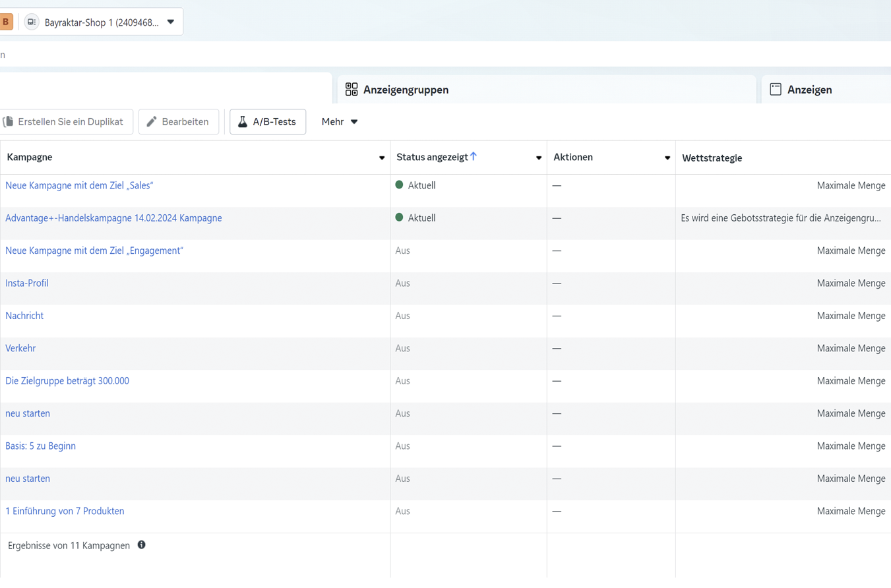Image resolution: width=891 pixels, height=588 pixels.
Task: Click the Wettstrategie column header
Action: [712, 158]
